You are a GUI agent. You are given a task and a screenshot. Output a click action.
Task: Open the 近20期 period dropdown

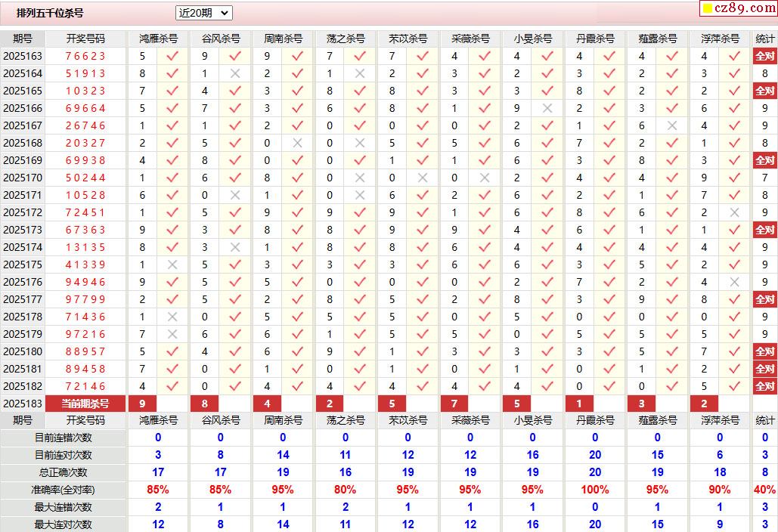[x=203, y=13]
